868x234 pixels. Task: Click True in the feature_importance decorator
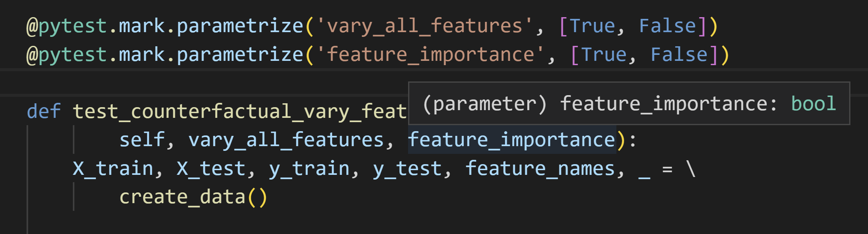click(x=604, y=55)
